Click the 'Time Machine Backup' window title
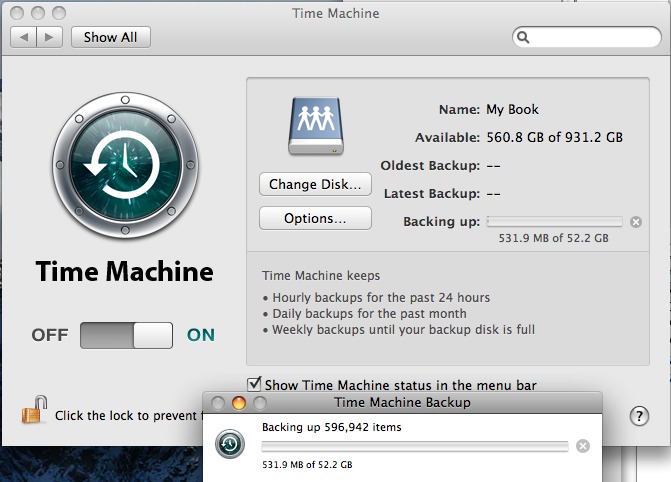The width and height of the screenshot is (671, 482). pyautogui.click(x=402, y=402)
